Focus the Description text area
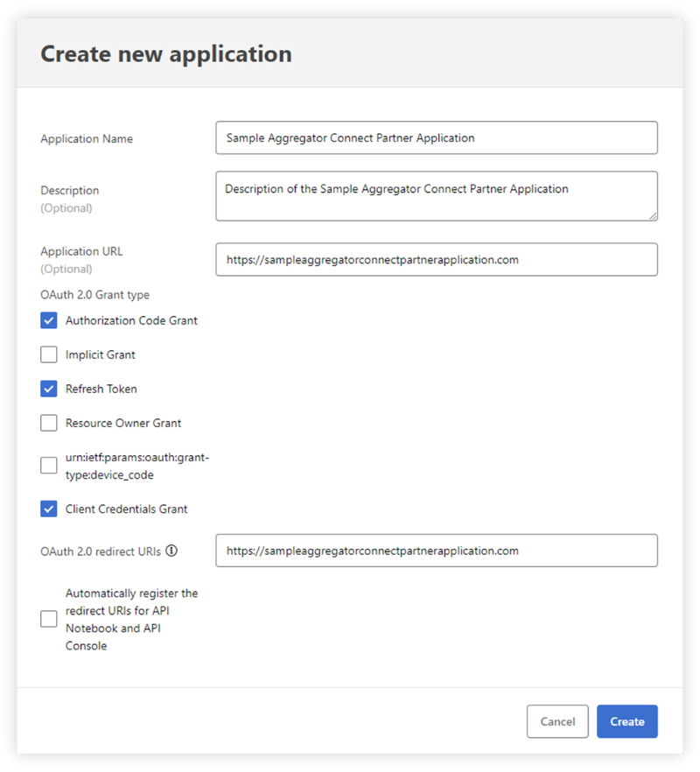The height and width of the screenshot is (772, 700). click(437, 196)
